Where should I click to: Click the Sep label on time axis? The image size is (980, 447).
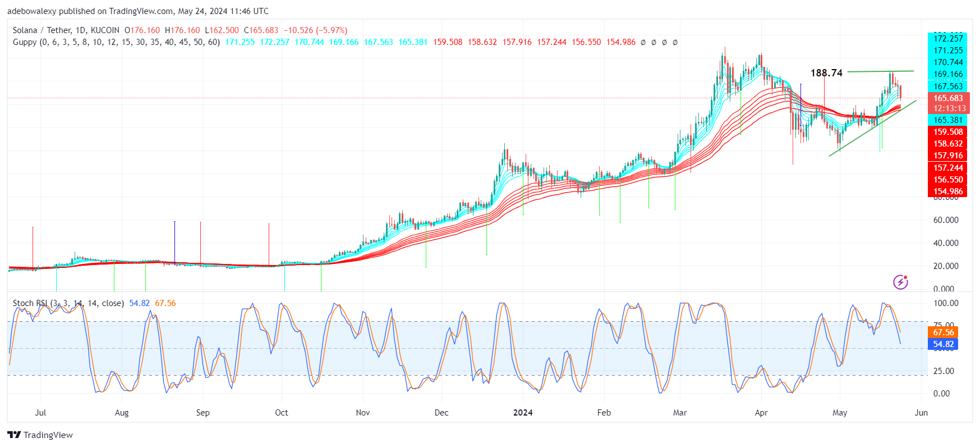pyautogui.click(x=203, y=413)
